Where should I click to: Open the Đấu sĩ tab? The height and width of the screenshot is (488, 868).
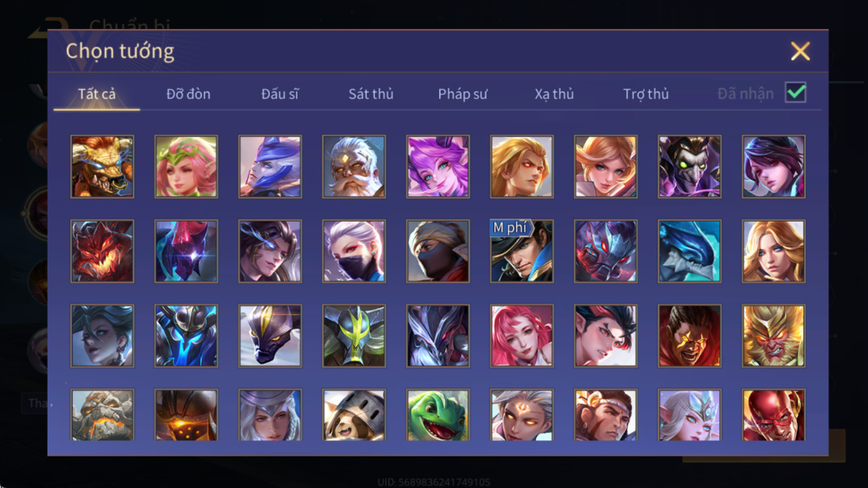point(280,94)
